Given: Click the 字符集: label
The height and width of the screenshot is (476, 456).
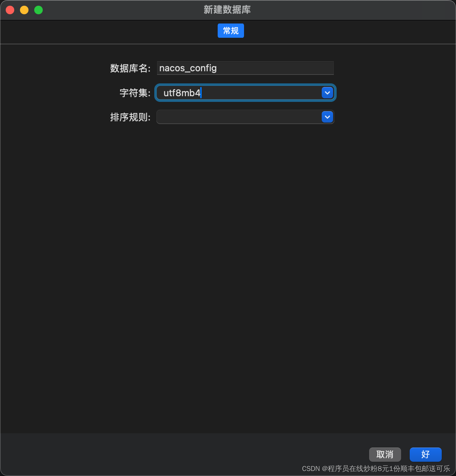Looking at the screenshot, I should coord(135,93).
